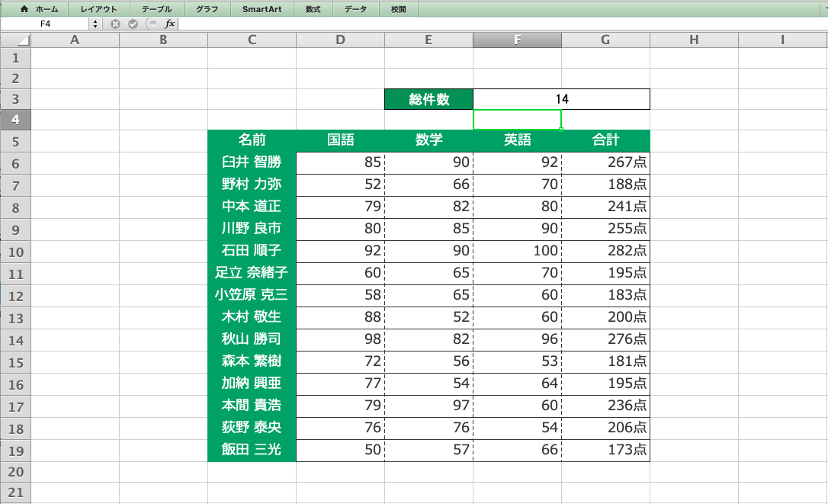Click 秋山 勝司's 国語 score 98
828x504 pixels.
coord(341,339)
